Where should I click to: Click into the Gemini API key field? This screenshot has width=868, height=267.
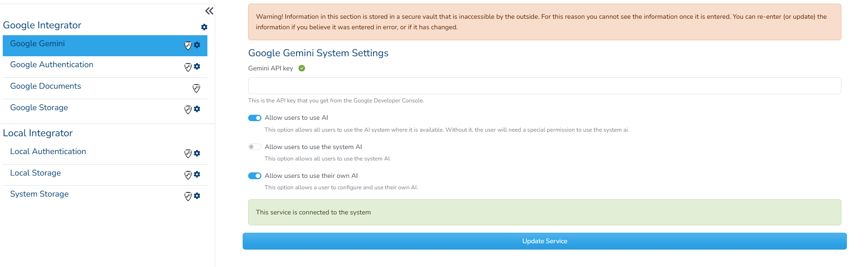[544, 85]
